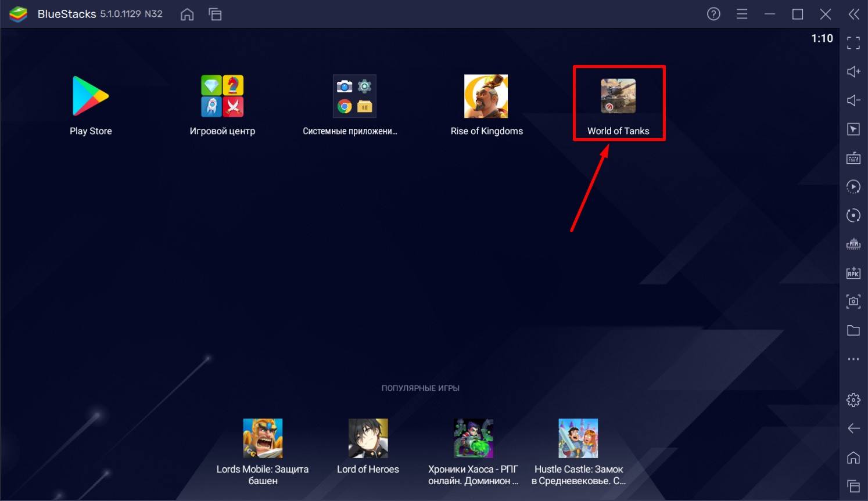Increase volume using sidebar speaker icon

853,71
